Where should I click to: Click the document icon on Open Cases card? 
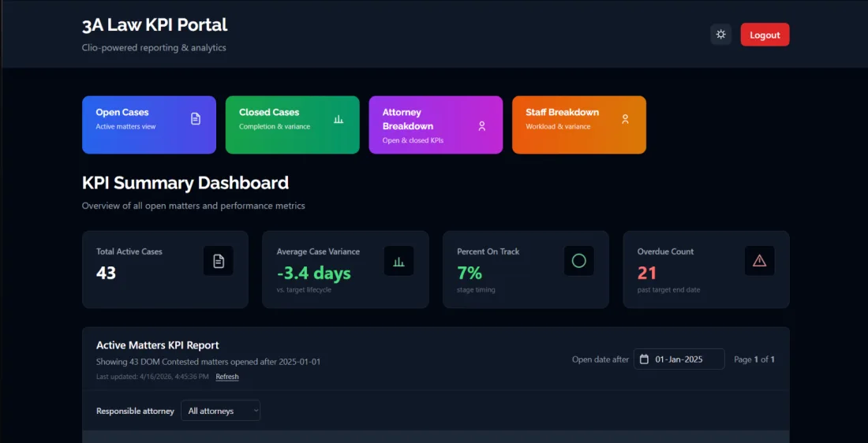pos(196,119)
